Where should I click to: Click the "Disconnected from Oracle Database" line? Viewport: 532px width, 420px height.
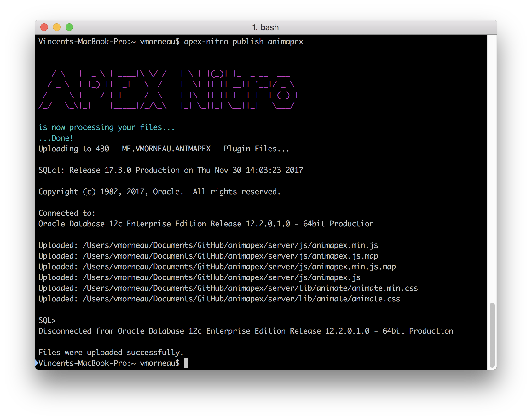point(246,331)
